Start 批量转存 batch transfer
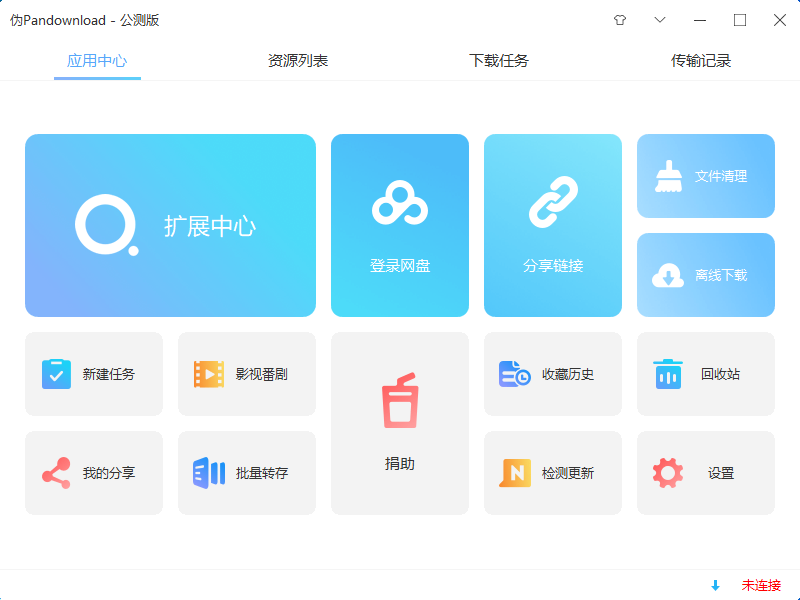 [x=247, y=473]
